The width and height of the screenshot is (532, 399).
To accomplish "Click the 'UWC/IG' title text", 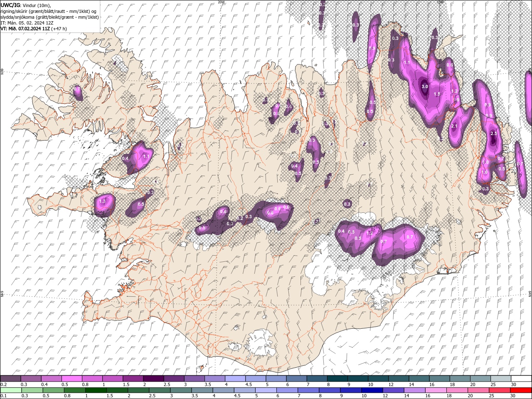I will click(x=10, y=5).
